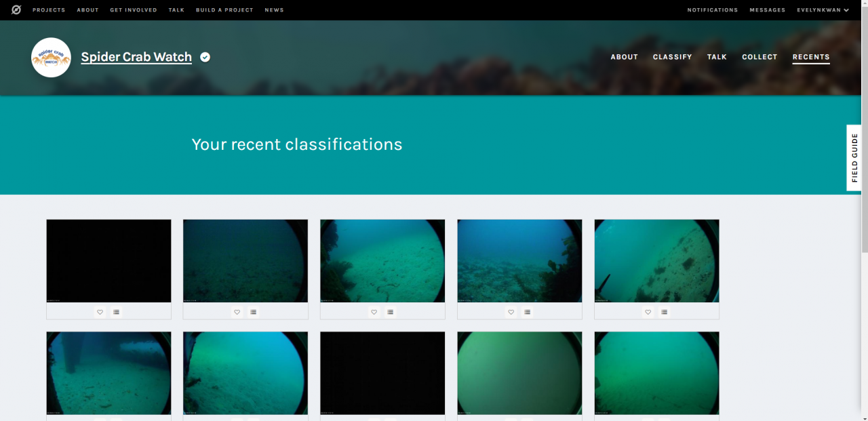Open the project's About tab
This screenshot has width=868, height=421.
pyautogui.click(x=625, y=57)
